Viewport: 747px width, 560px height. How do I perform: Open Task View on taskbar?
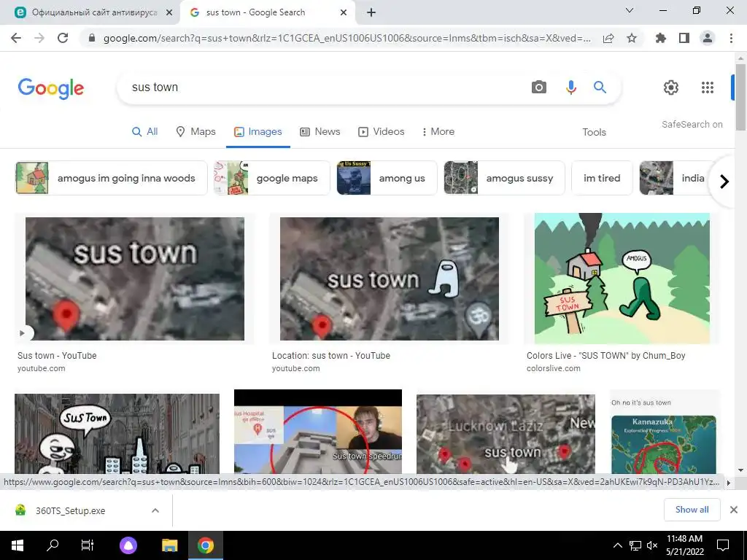tap(88, 545)
